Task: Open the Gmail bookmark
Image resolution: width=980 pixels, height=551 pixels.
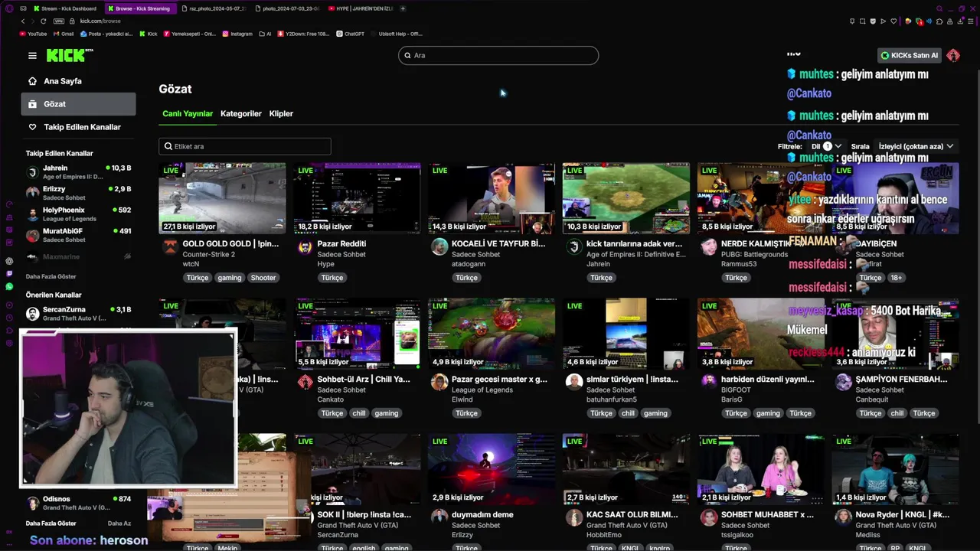Action: pyautogui.click(x=64, y=34)
